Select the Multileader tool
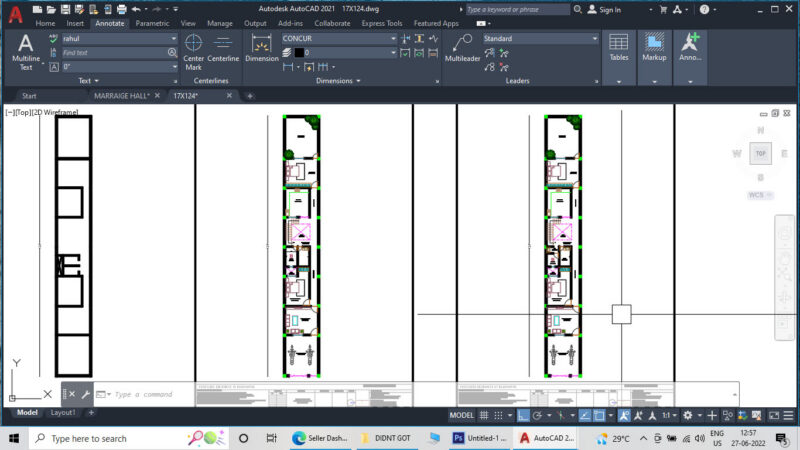This screenshot has height=450, width=800. (462, 49)
